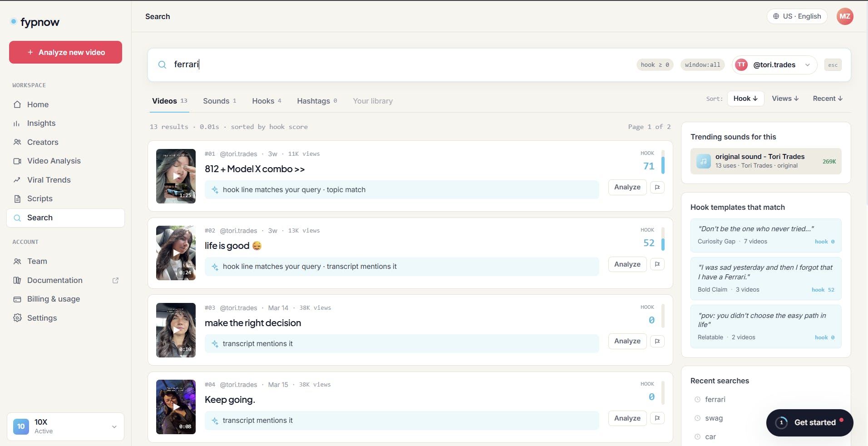This screenshot has width=868, height=446.
Task: Play the 'Keep going.' video thumbnail
Action: click(176, 407)
